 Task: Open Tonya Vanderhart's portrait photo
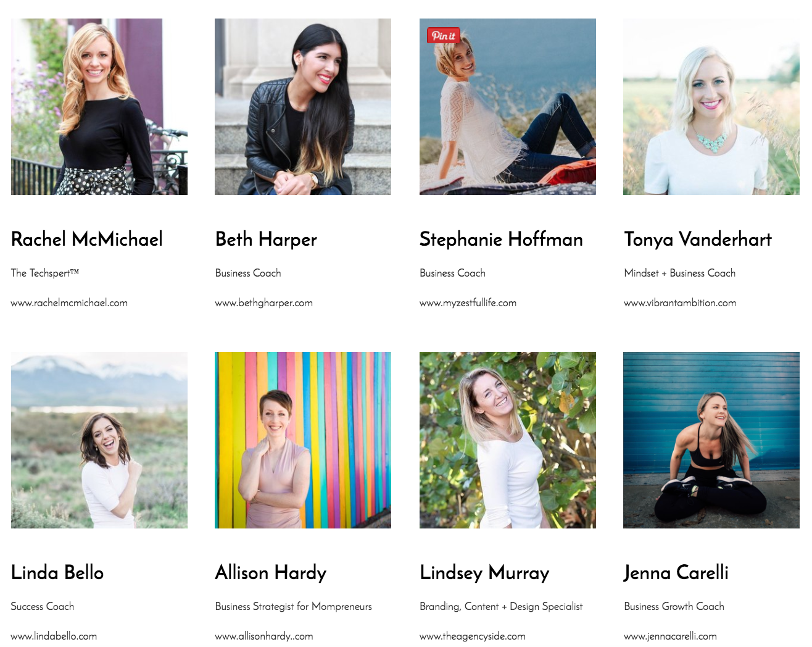[711, 107]
